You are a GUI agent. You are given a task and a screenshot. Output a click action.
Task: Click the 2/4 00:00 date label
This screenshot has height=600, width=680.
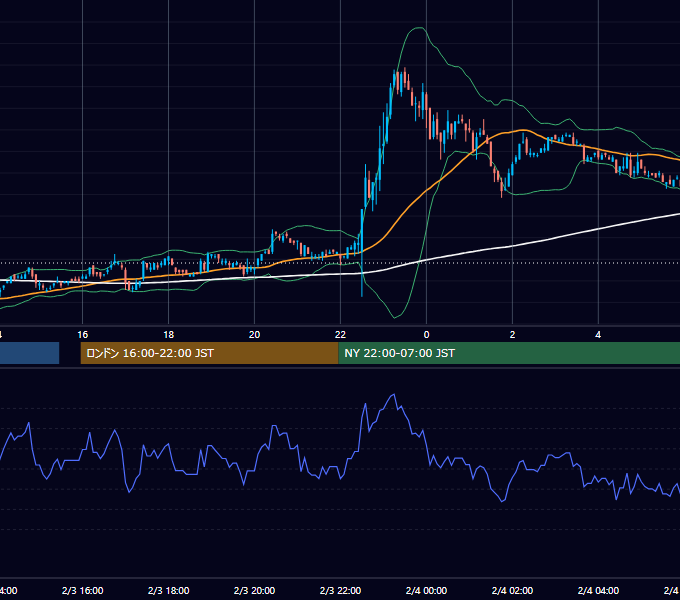(426, 590)
